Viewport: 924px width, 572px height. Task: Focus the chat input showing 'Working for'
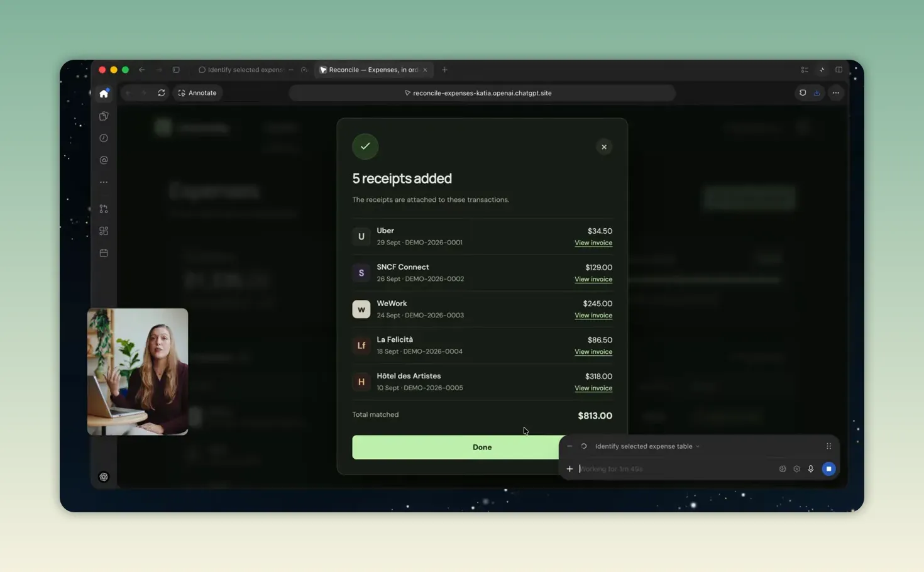coord(676,469)
